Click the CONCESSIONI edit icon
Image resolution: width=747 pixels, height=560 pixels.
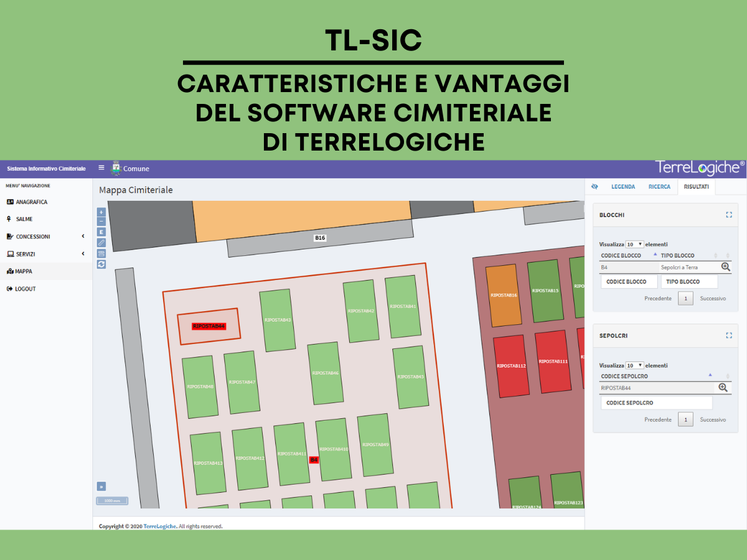point(10,236)
